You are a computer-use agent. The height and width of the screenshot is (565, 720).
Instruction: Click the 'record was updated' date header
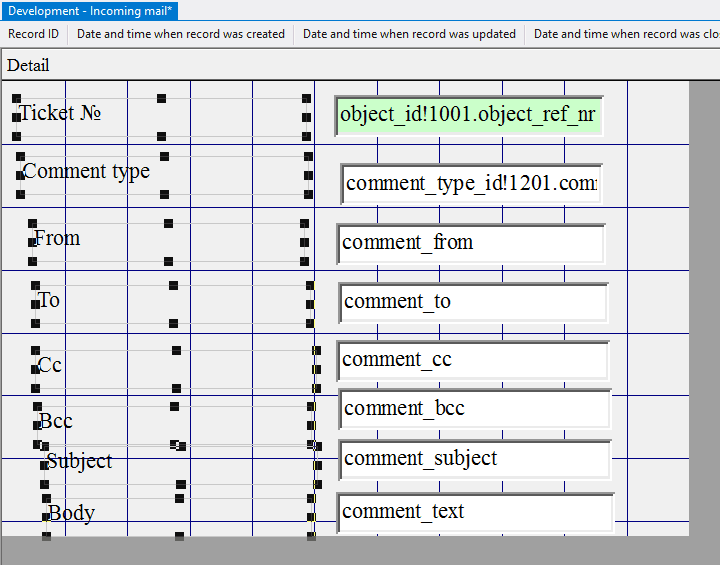point(409,34)
